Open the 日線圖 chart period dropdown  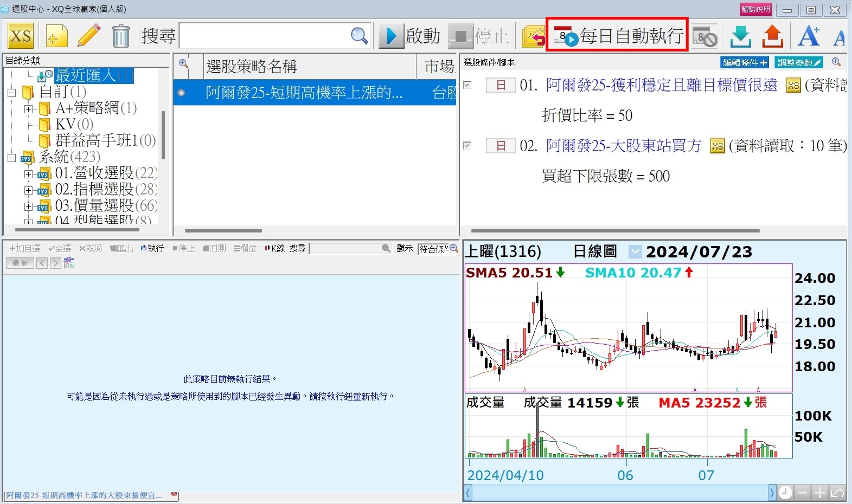click(x=635, y=252)
